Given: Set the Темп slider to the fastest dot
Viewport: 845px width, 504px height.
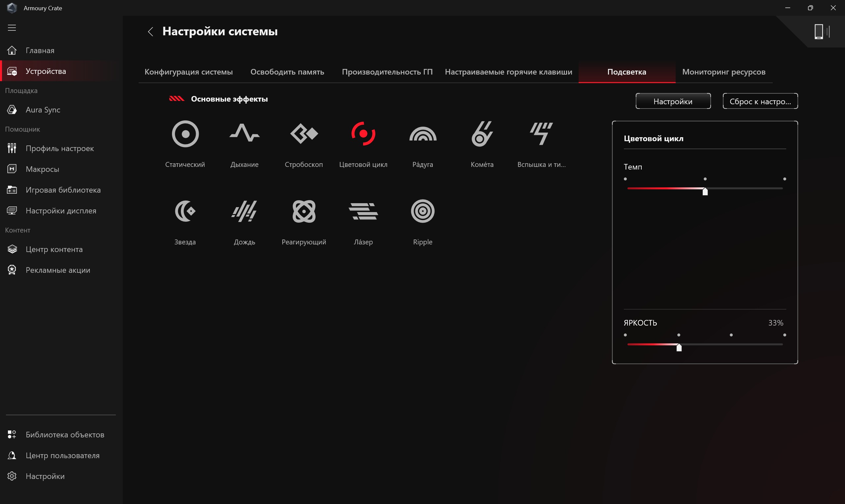Looking at the screenshot, I should [x=785, y=179].
